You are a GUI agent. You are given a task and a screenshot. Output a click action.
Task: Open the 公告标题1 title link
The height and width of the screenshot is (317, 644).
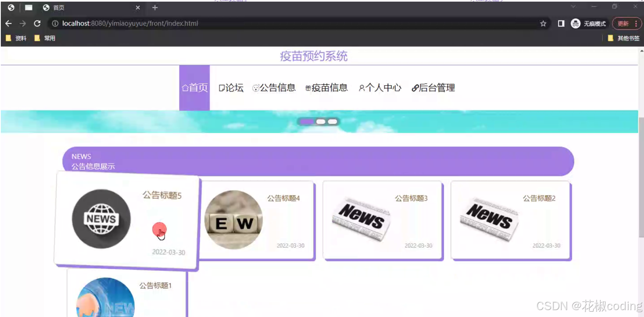[x=156, y=285]
